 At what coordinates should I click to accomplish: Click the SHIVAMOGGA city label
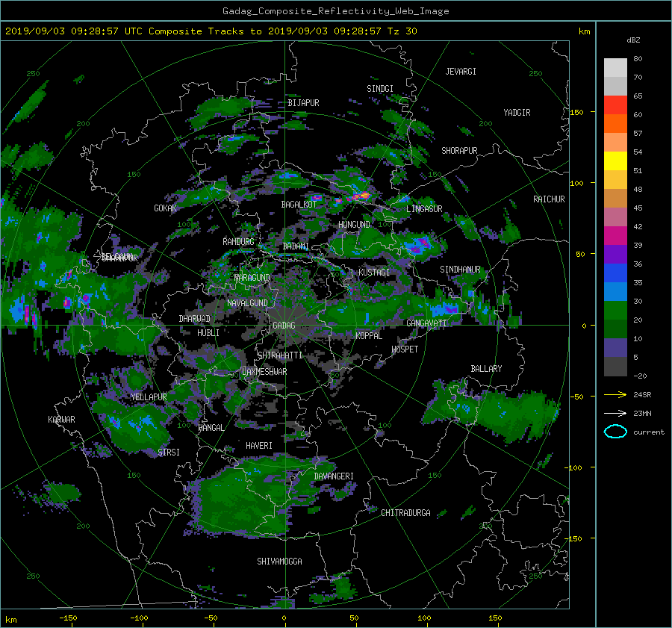click(x=279, y=561)
